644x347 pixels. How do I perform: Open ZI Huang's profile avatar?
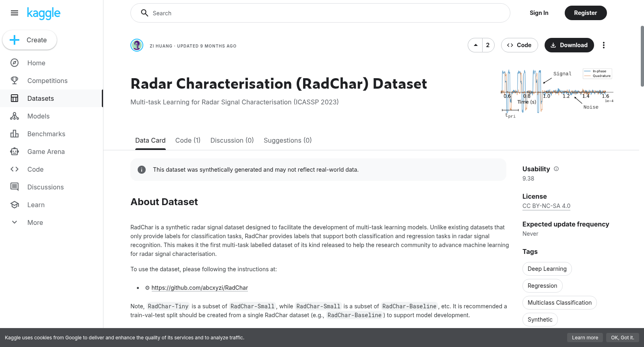click(x=137, y=45)
